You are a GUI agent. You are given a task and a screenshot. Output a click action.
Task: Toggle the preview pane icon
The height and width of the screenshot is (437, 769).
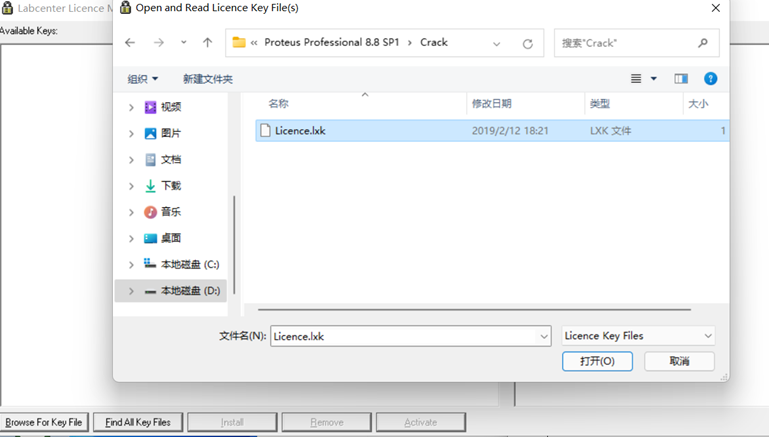[x=681, y=78]
